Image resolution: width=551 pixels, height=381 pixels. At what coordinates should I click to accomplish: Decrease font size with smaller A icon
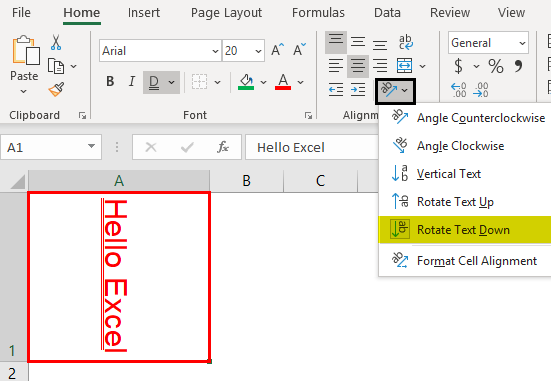pos(299,50)
